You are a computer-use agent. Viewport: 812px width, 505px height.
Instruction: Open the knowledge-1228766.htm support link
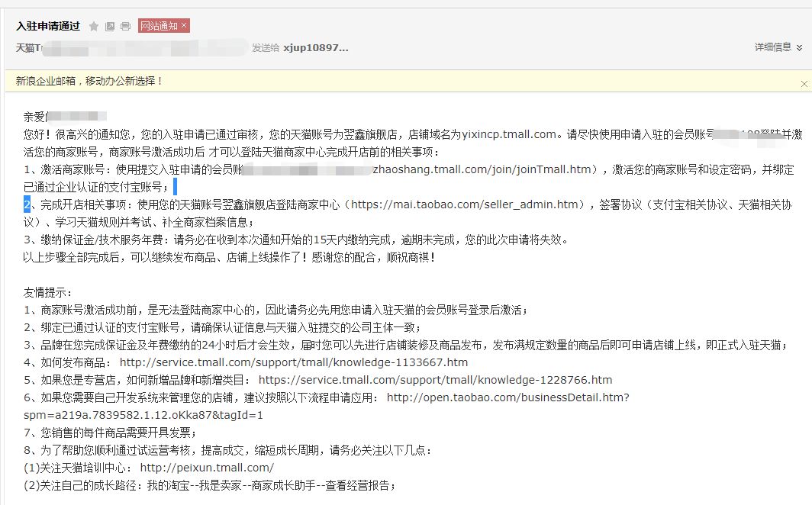(435, 381)
